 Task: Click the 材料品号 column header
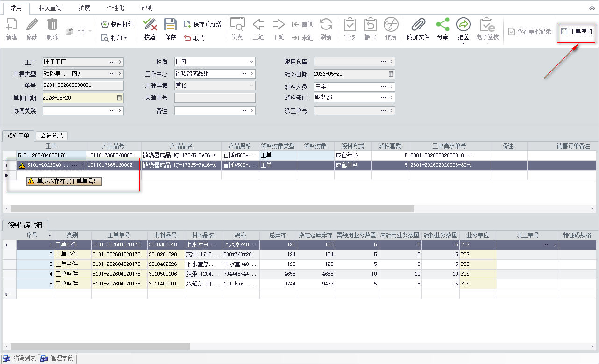pyautogui.click(x=166, y=235)
